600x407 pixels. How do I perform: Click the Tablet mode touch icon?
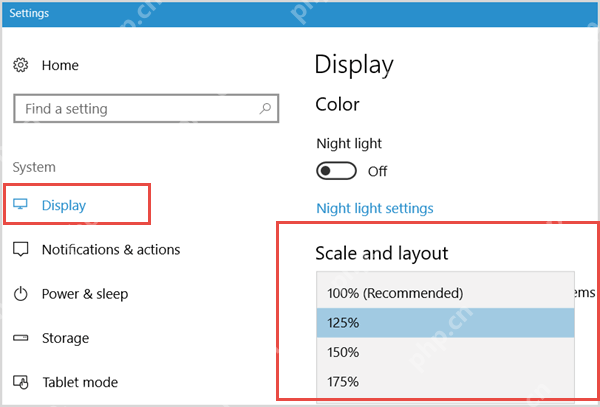21,382
